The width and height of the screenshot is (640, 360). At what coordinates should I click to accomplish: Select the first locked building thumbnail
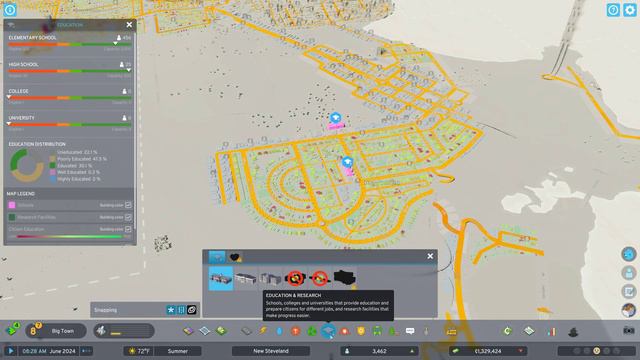(x=295, y=278)
